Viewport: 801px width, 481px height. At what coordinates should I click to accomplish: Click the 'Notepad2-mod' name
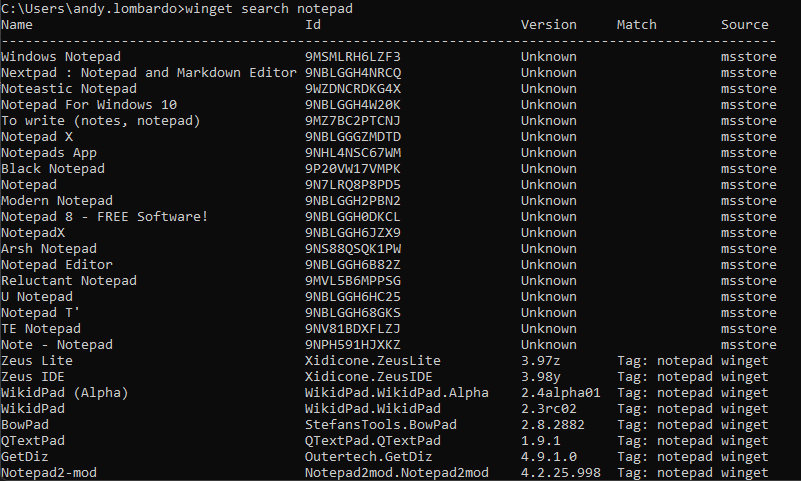pyautogui.click(x=49, y=473)
